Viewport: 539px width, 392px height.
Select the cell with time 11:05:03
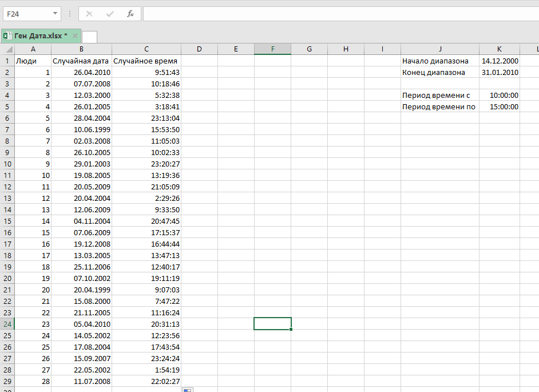tap(146, 141)
